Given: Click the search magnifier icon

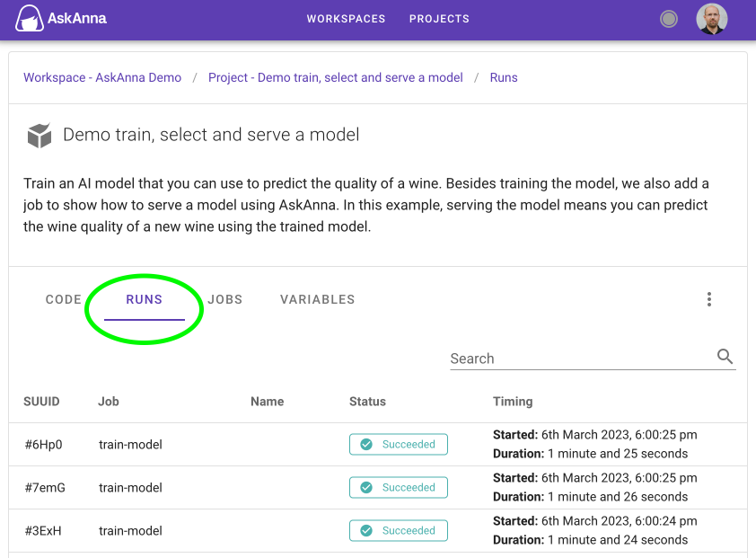Looking at the screenshot, I should click(x=725, y=357).
